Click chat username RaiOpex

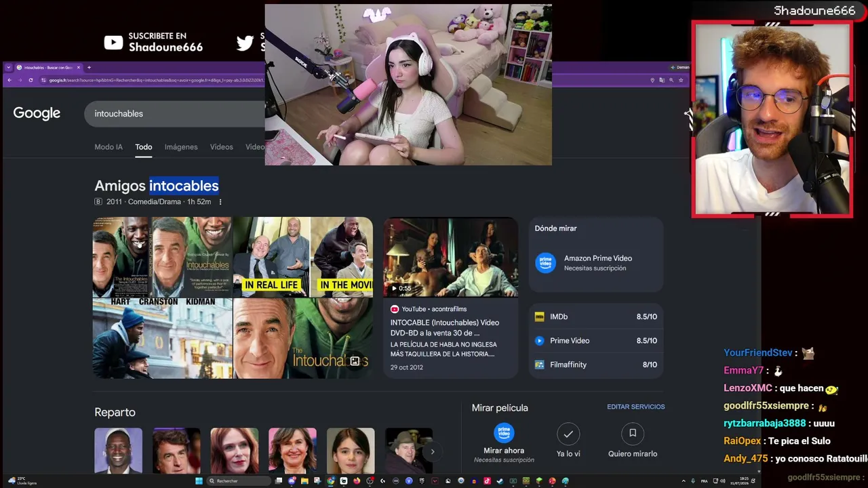click(x=743, y=441)
